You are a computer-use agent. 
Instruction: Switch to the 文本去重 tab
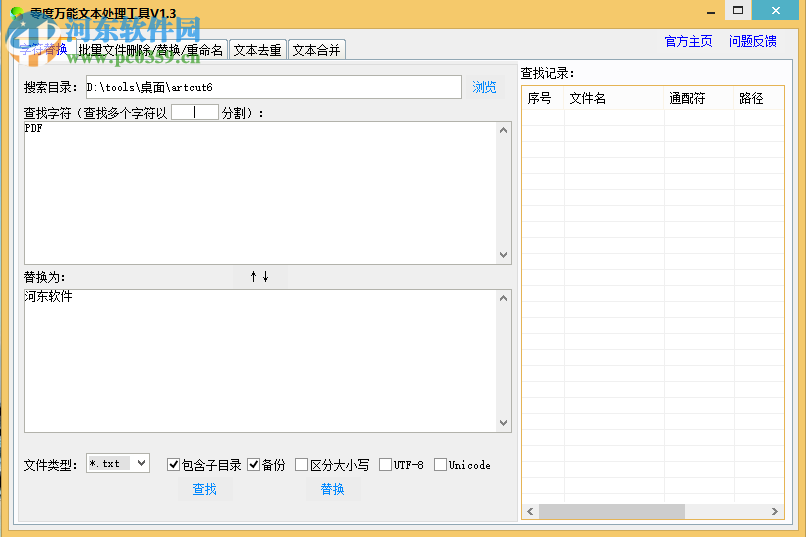258,50
